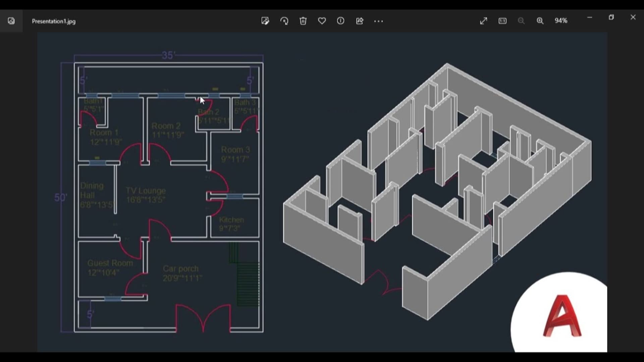Viewport: 644px width, 362px height.
Task: Minimize the Photos window
Action: 590,17
